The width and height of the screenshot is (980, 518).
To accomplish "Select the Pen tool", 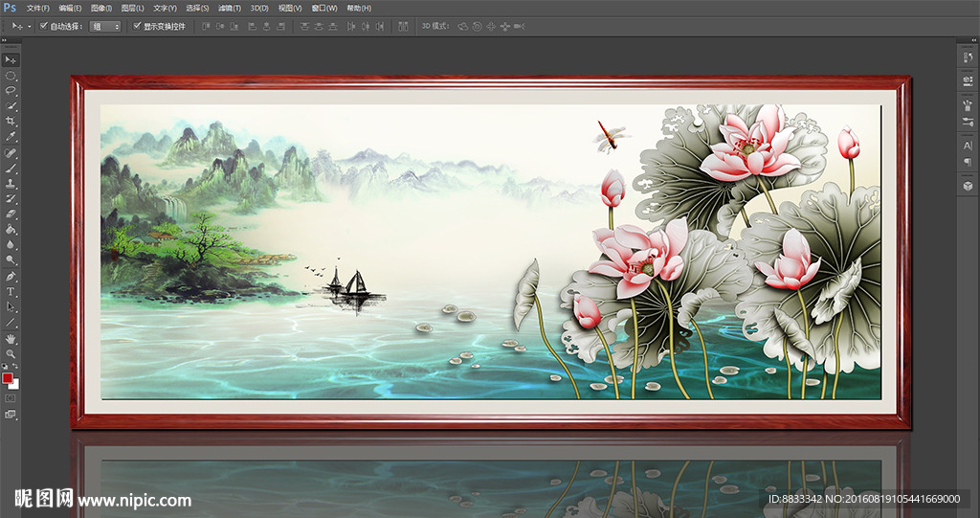I will (x=11, y=277).
